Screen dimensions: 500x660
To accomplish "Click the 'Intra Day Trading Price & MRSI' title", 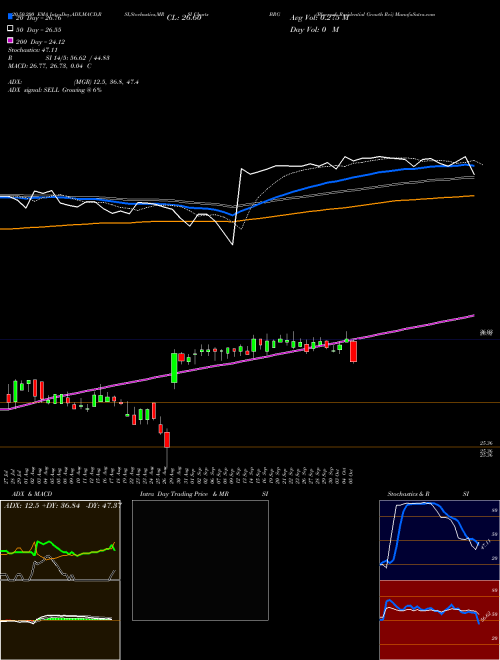I will (204, 494).
